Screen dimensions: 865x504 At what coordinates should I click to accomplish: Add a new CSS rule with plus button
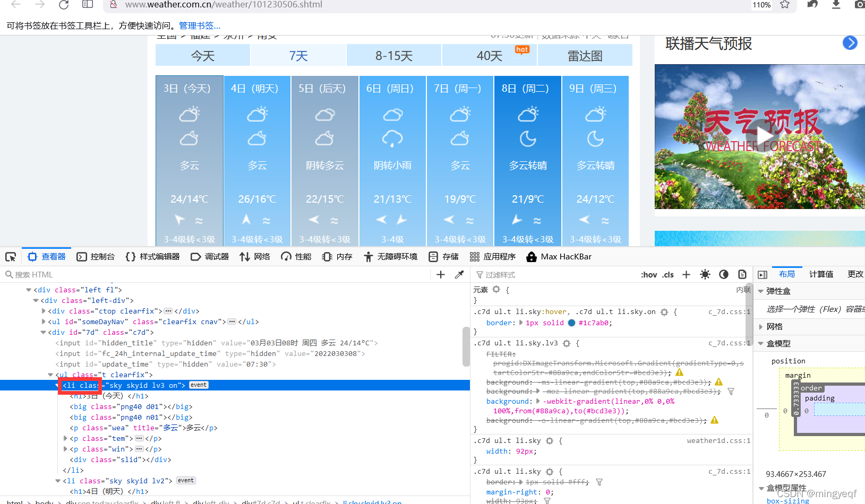(x=686, y=274)
